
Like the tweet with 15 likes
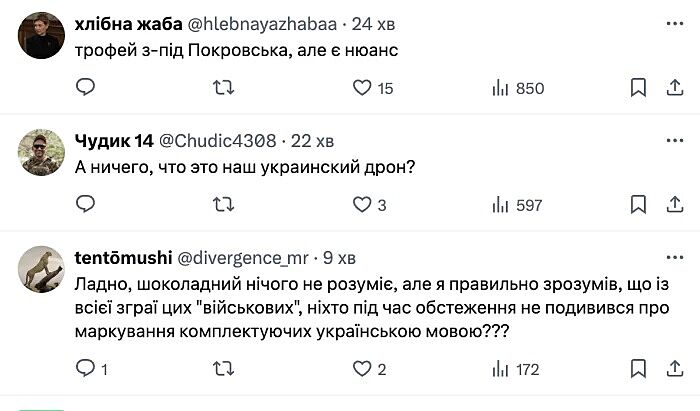coord(364,88)
